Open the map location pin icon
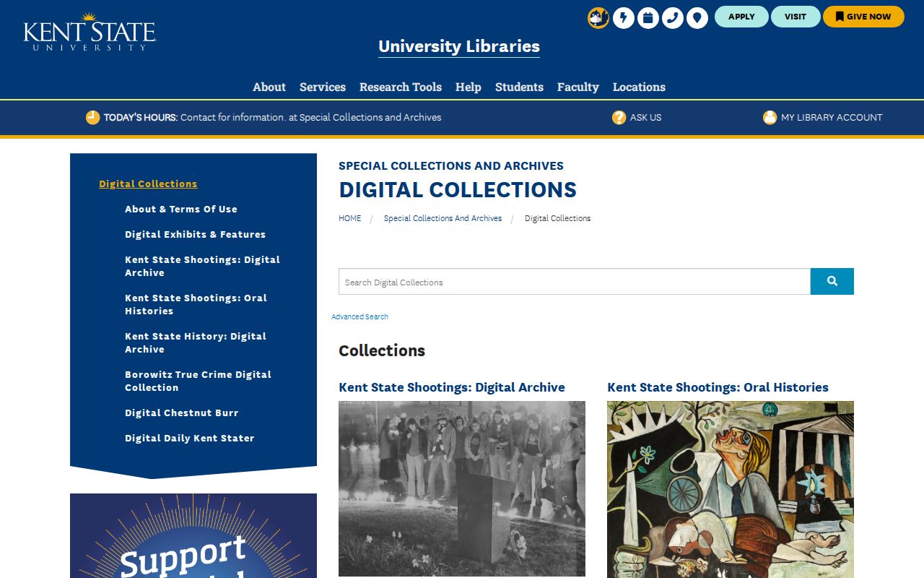The height and width of the screenshot is (578, 924). [x=697, y=17]
